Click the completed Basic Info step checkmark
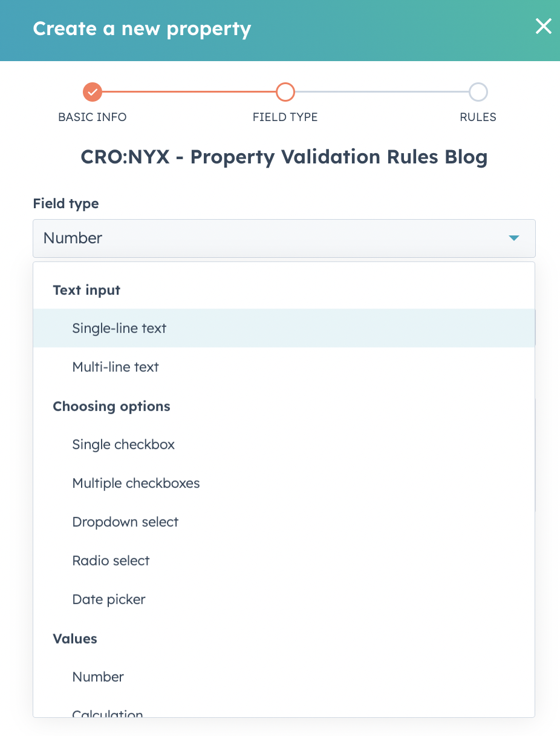 (x=92, y=92)
